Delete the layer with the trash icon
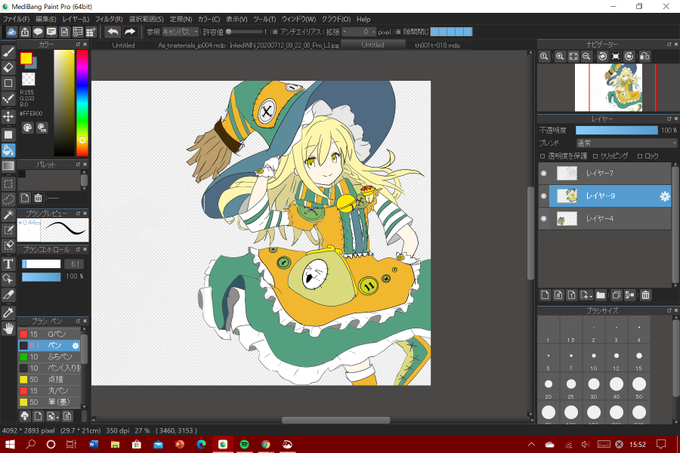Image resolution: width=680 pixels, height=453 pixels. pyautogui.click(x=645, y=295)
